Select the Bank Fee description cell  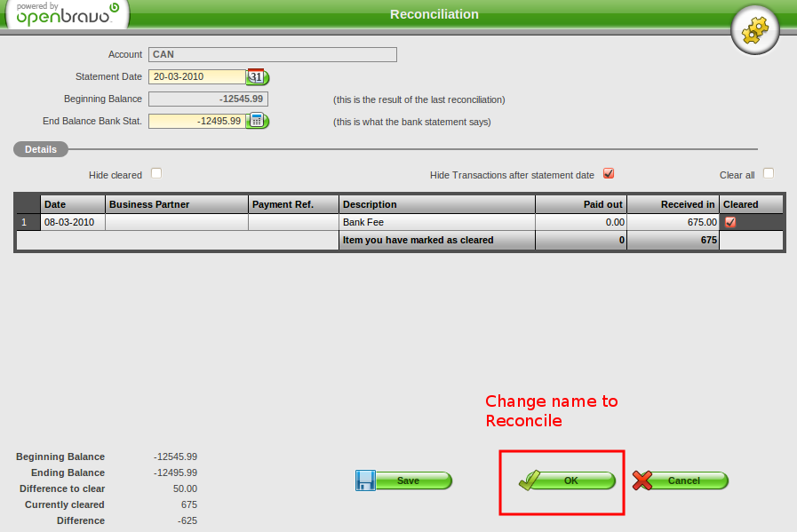pos(436,222)
